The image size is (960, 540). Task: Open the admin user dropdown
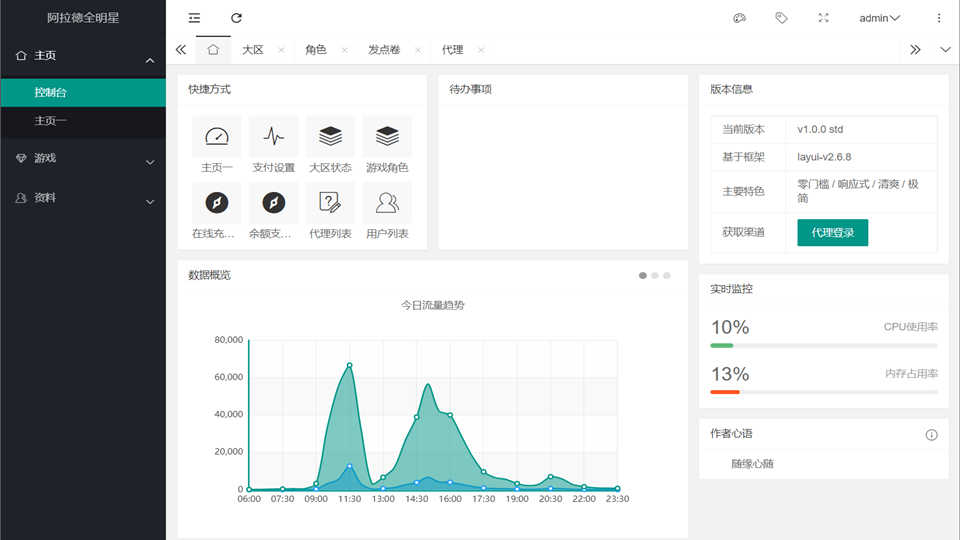point(879,18)
